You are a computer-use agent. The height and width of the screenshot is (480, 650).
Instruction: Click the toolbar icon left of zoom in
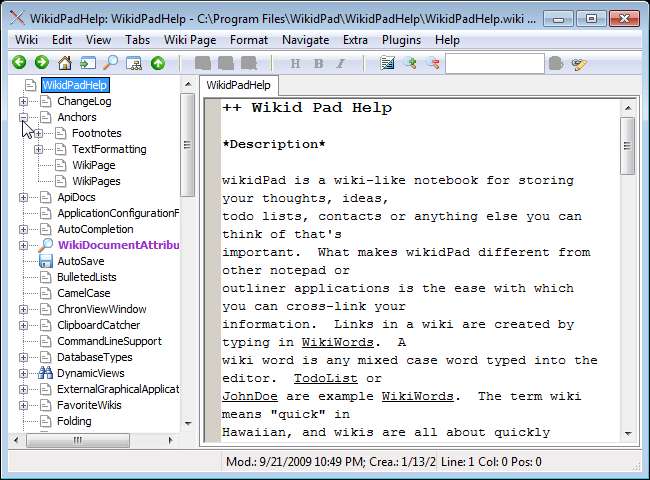point(387,63)
